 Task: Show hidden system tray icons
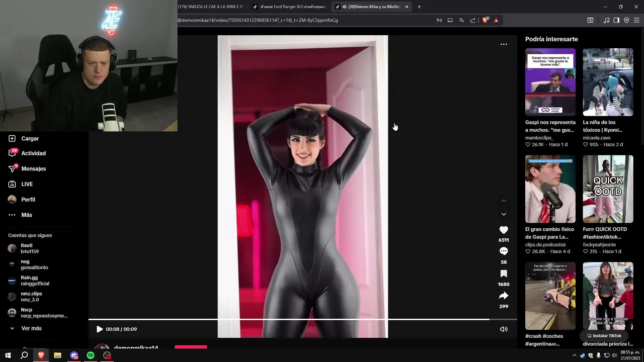(x=575, y=355)
